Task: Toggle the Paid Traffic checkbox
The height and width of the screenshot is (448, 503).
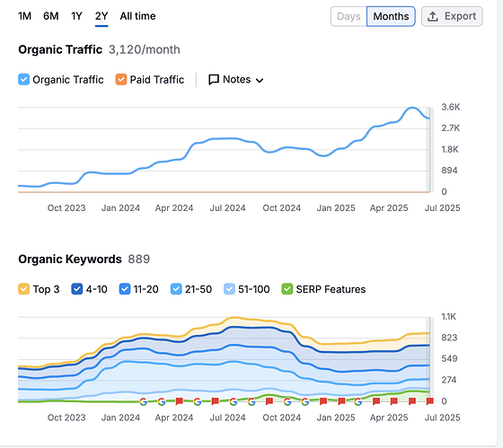Action: coord(121,80)
